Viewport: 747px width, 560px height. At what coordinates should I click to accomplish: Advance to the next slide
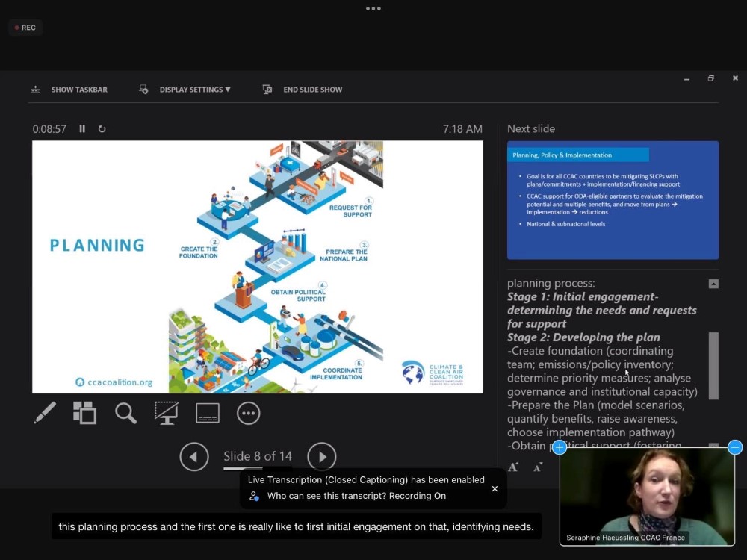(x=322, y=456)
